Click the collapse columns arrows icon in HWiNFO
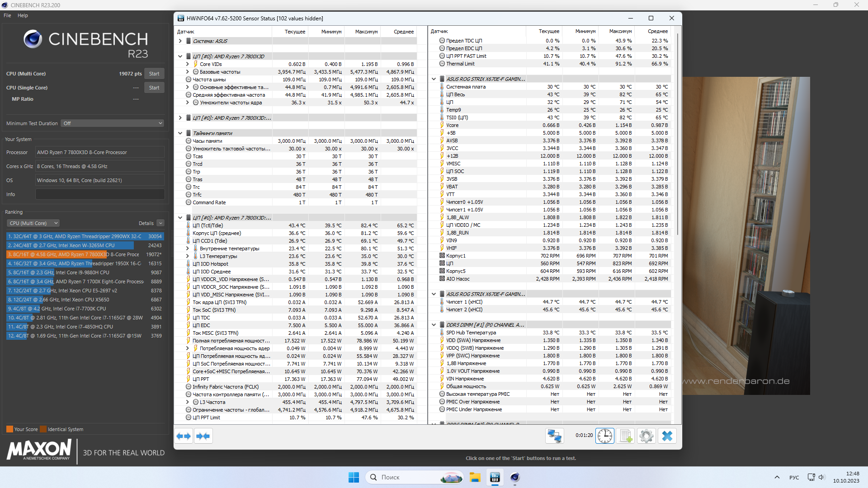Viewport: 868px width, 488px height. (x=203, y=436)
